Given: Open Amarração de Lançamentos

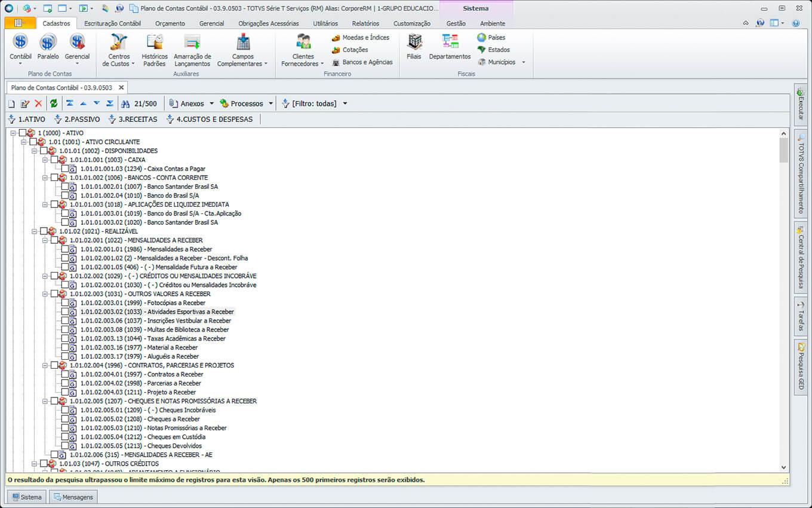Looking at the screenshot, I should pos(192,43).
